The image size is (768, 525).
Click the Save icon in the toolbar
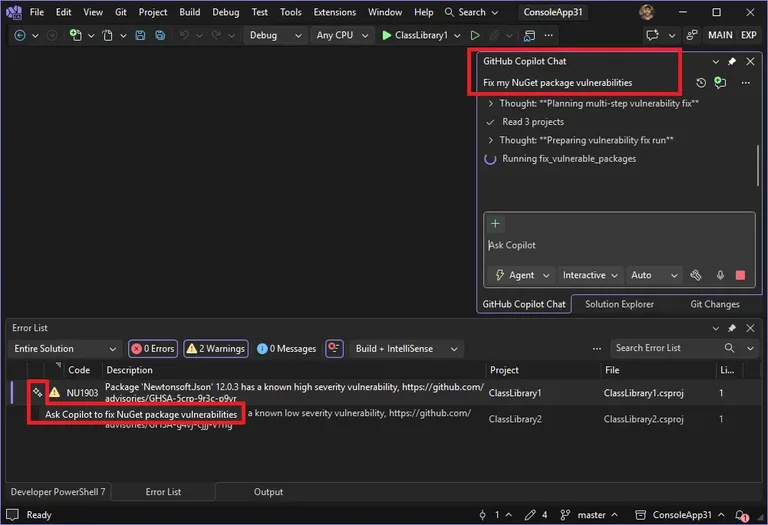click(140, 35)
